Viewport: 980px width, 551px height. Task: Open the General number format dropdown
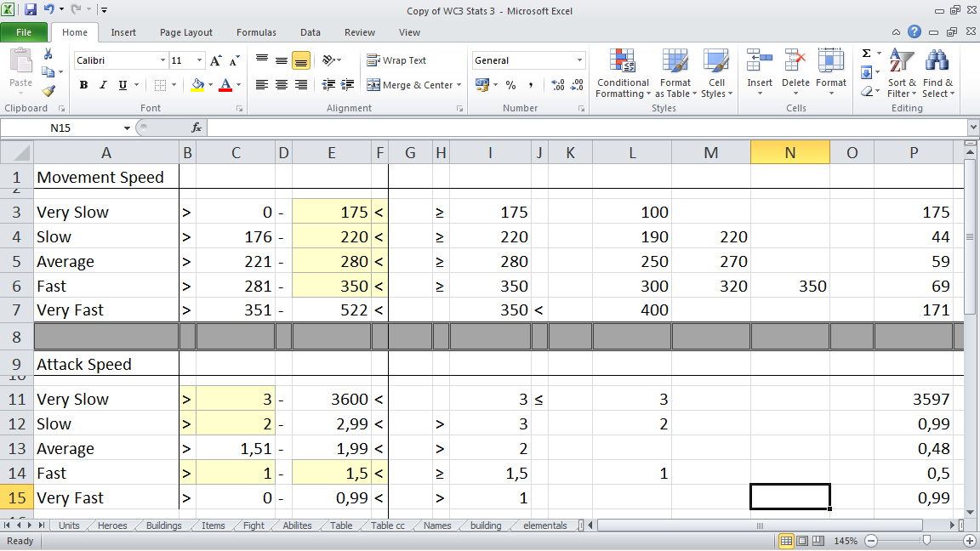579,60
